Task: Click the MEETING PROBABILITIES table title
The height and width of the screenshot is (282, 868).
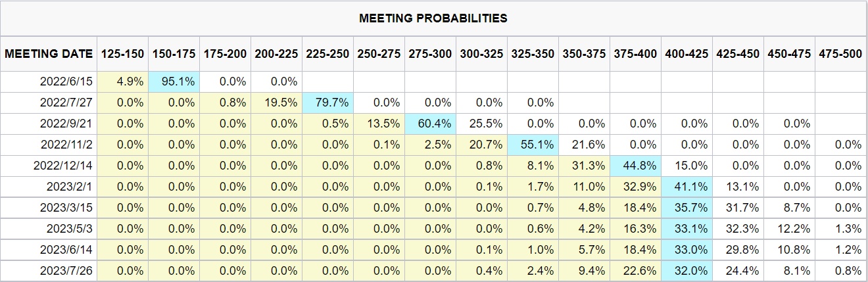Action: pos(433,18)
